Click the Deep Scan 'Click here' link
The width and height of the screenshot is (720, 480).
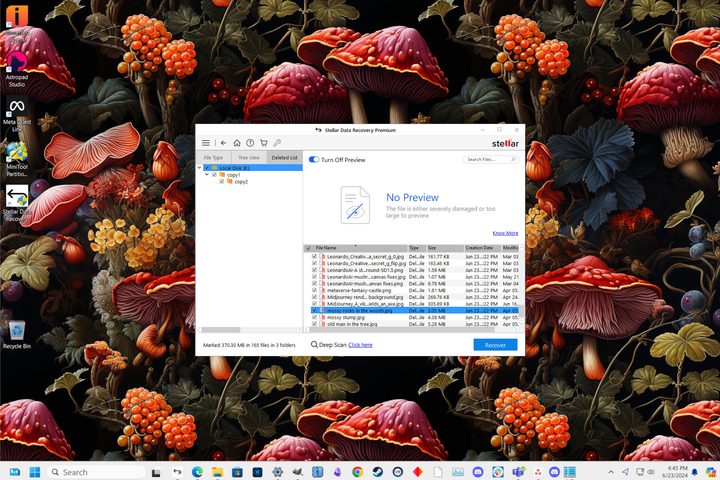(x=360, y=345)
